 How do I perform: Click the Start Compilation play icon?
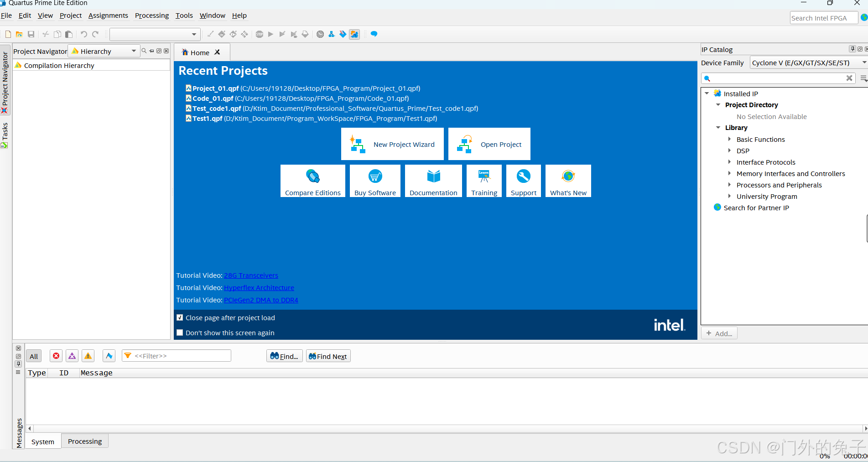(x=271, y=34)
